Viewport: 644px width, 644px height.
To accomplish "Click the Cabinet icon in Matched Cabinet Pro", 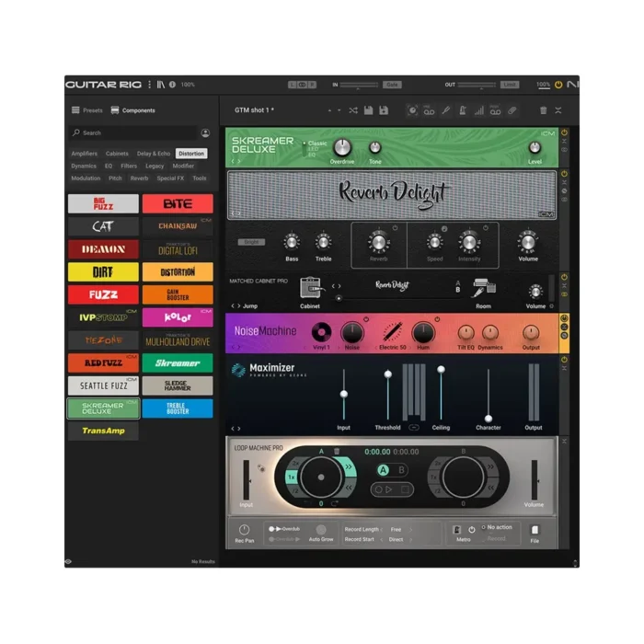I will point(310,288).
